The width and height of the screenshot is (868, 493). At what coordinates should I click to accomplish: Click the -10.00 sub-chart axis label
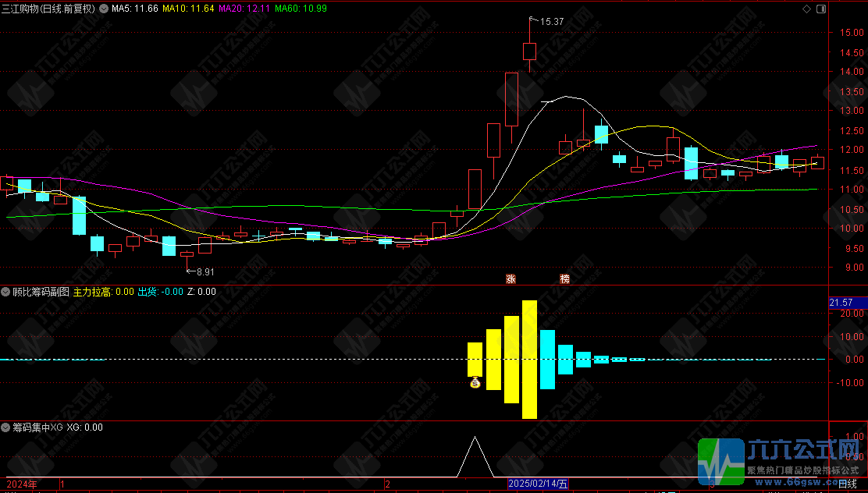pyautogui.click(x=850, y=382)
